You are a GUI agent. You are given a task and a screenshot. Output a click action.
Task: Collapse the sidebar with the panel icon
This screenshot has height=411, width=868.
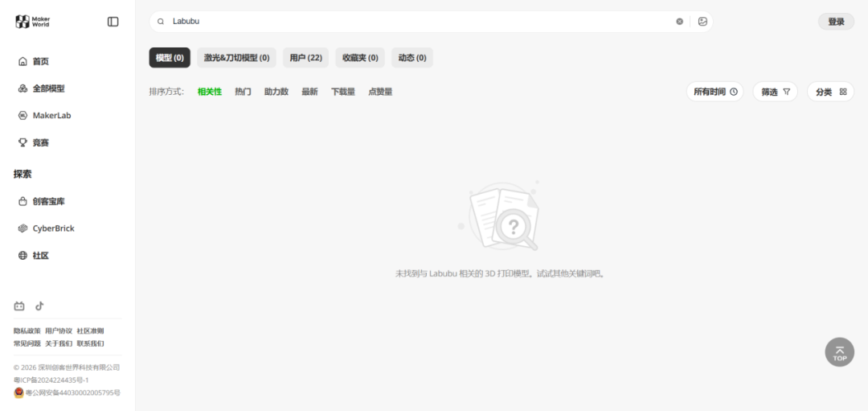(113, 22)
